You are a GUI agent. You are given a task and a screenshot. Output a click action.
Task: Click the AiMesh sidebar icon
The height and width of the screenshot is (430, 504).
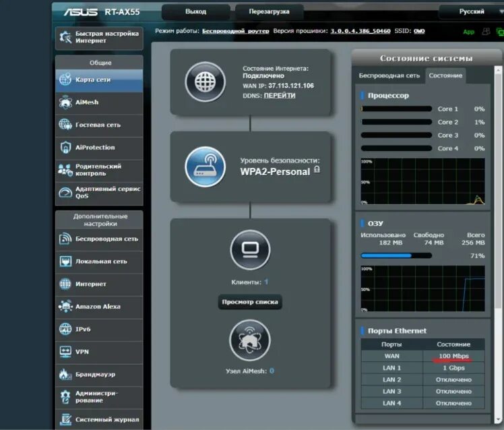click(x=65, y=102)
